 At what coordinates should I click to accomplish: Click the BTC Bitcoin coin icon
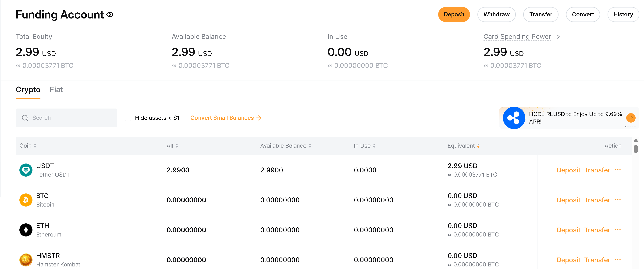(26, 200)
